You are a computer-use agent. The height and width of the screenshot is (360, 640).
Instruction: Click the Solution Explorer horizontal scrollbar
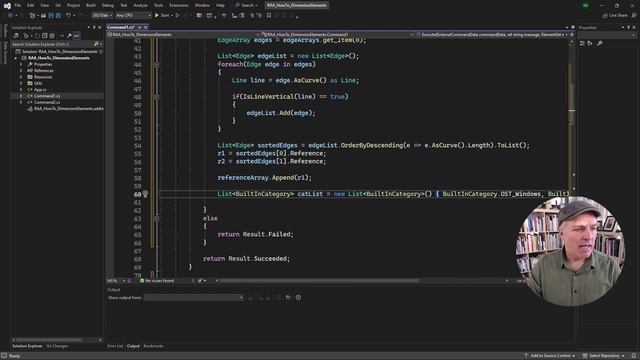point(48,340)
